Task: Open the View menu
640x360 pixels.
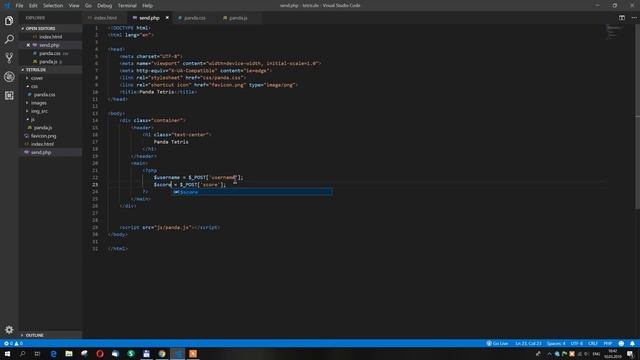Action: point(74,6)
